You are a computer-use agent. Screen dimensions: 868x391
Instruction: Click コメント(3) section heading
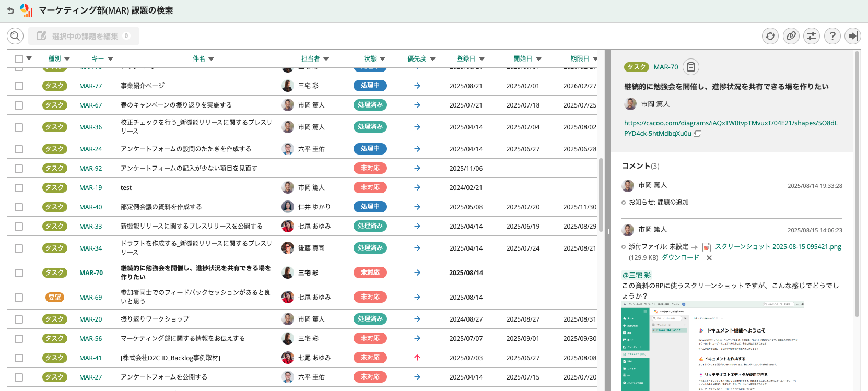coord(640,165)
